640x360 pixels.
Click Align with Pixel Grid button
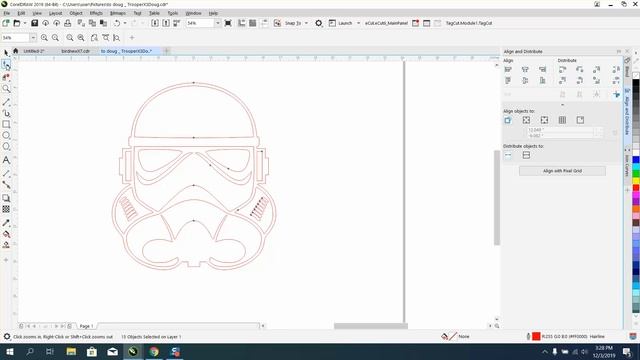(562, 171)
